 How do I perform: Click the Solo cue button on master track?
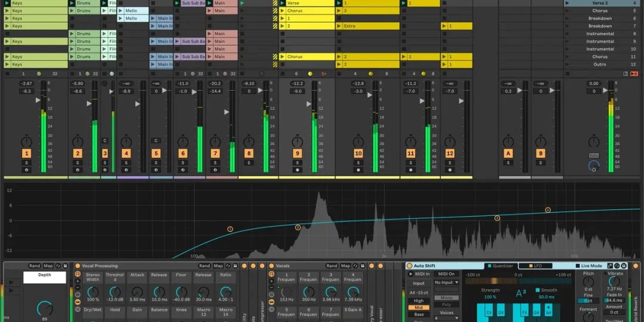(x=593, y=156)
